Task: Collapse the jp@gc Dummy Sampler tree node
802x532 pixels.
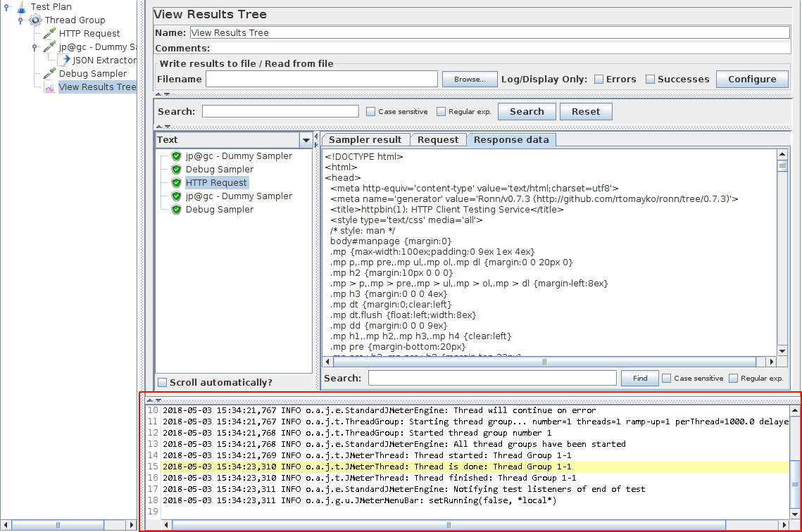Action: point(34,46)
